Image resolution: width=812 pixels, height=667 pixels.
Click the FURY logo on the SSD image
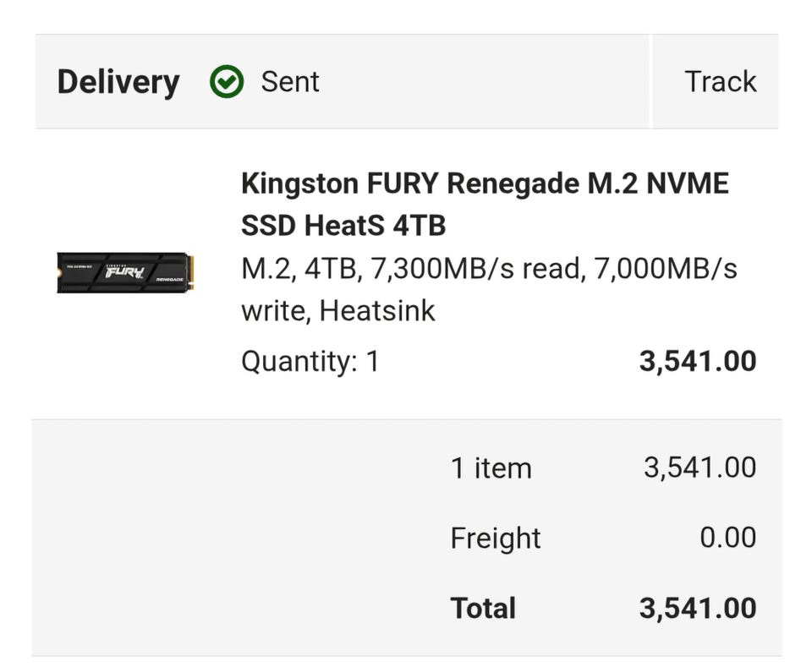(123, 272)
